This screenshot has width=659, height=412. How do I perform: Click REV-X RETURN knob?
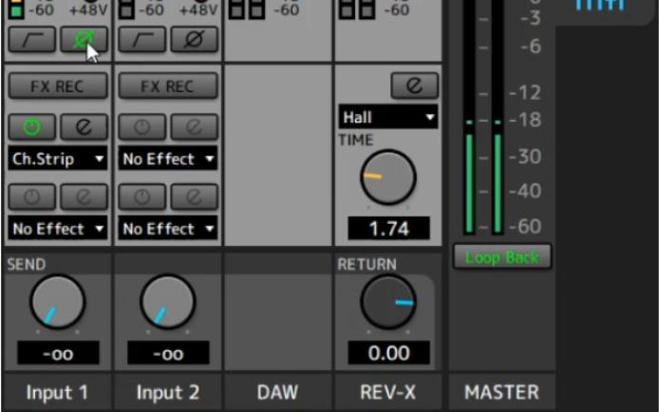[388, 302]
